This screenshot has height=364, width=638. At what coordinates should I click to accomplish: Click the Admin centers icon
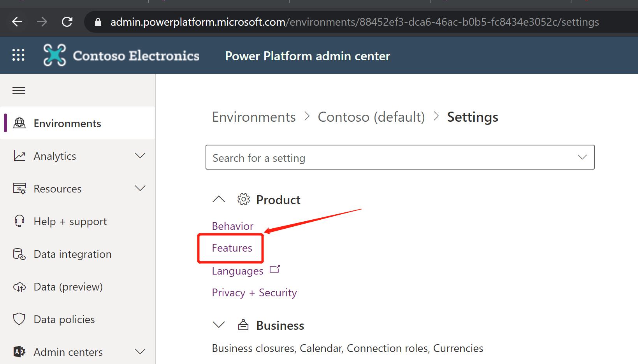tap(19, 352)
